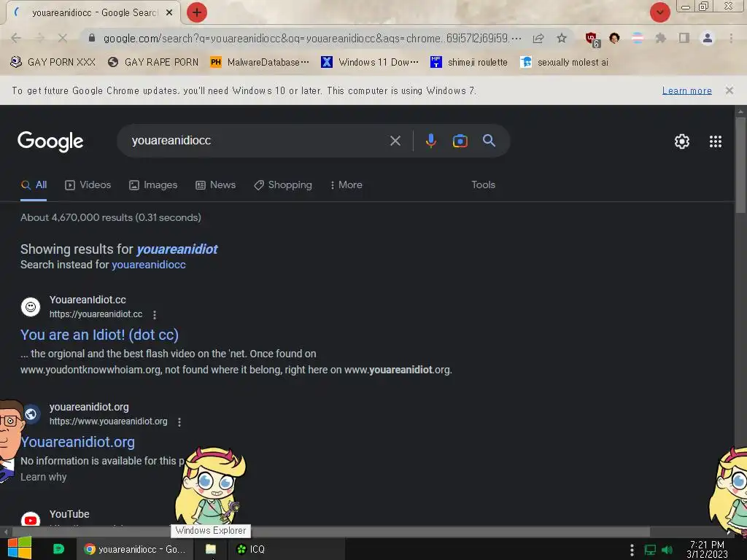
Task: Click Learn why under Youareanidiot.org
Action: [x=43, y=477]
